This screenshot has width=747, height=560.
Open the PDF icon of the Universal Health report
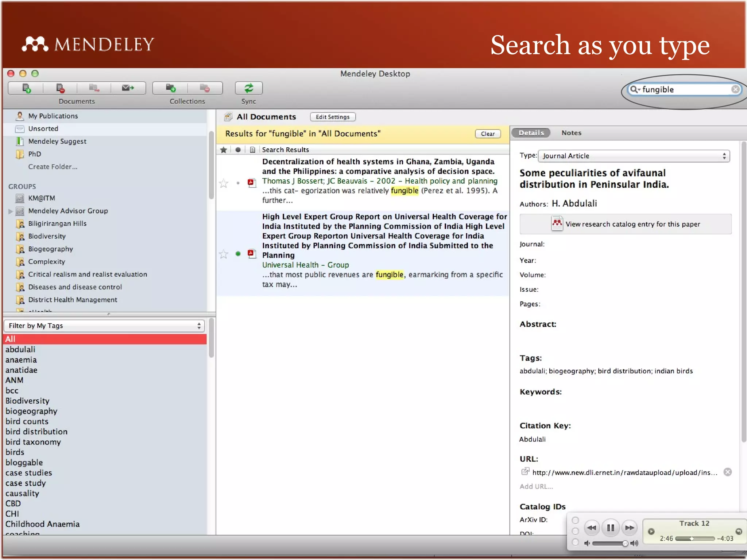[x=251, y=253]
